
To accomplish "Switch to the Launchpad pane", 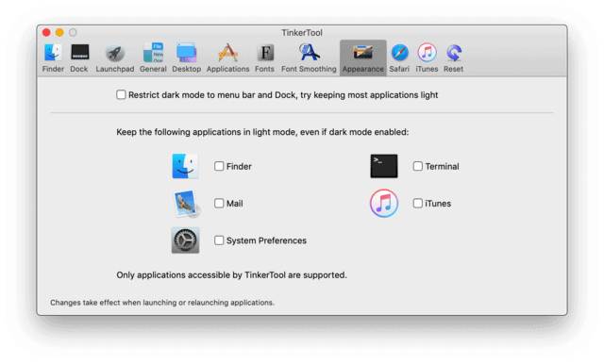I will click(115, 58).
